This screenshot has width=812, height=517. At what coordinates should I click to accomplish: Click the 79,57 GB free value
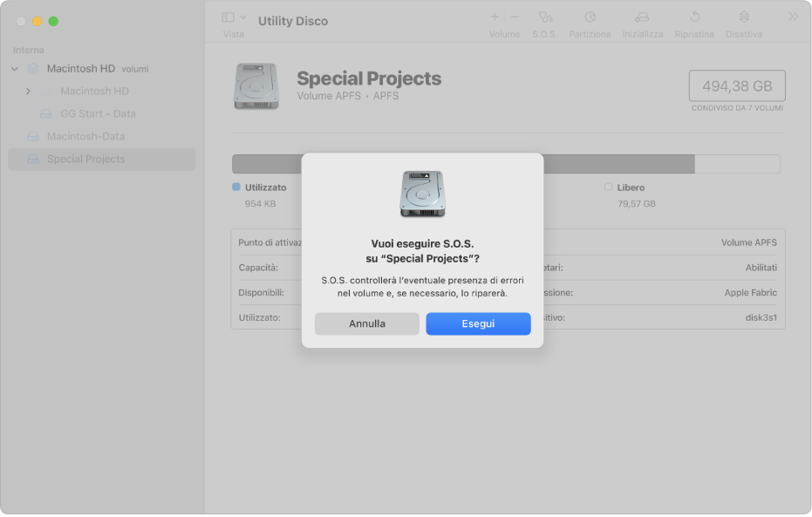(637, 204)
